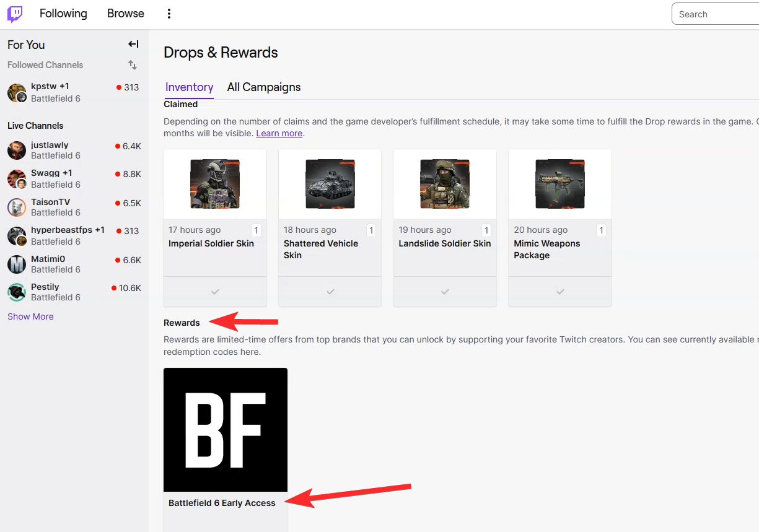Click the Shattered Vehicle Skin claimed checkmark
Viewport: 759px width, 532px height.
coord(330,291)
